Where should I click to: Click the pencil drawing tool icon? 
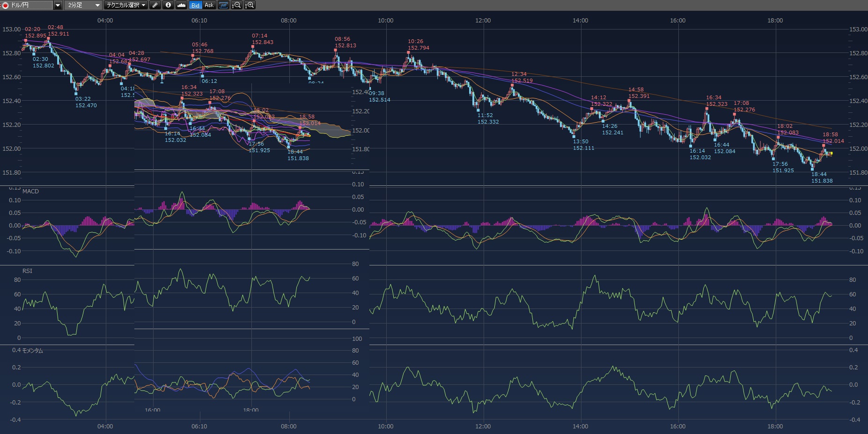coord(155,5)
